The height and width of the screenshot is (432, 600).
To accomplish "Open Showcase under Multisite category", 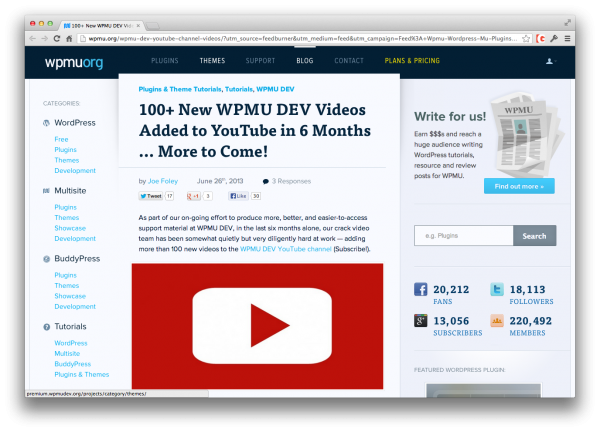I will pos(70,228).
